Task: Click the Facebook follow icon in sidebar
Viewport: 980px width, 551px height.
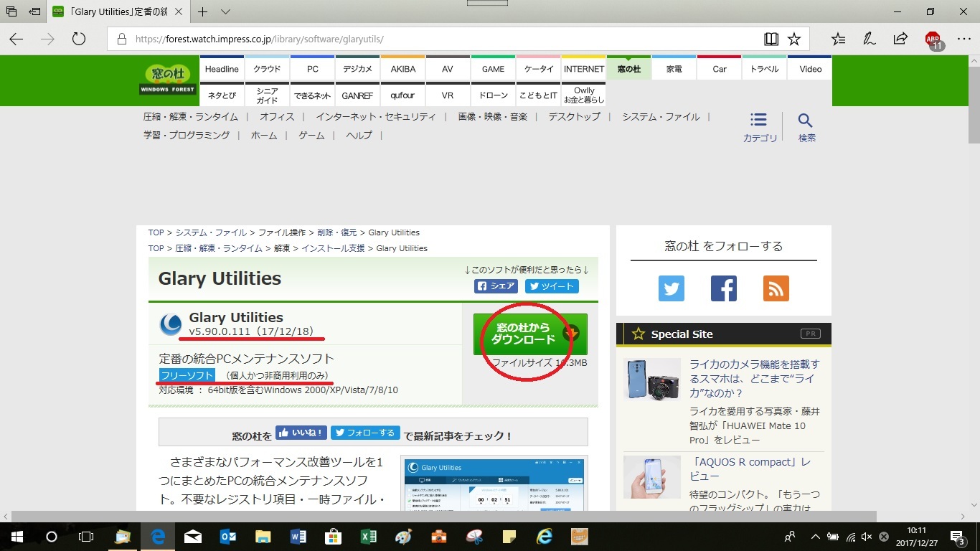Action: (724, 288)
